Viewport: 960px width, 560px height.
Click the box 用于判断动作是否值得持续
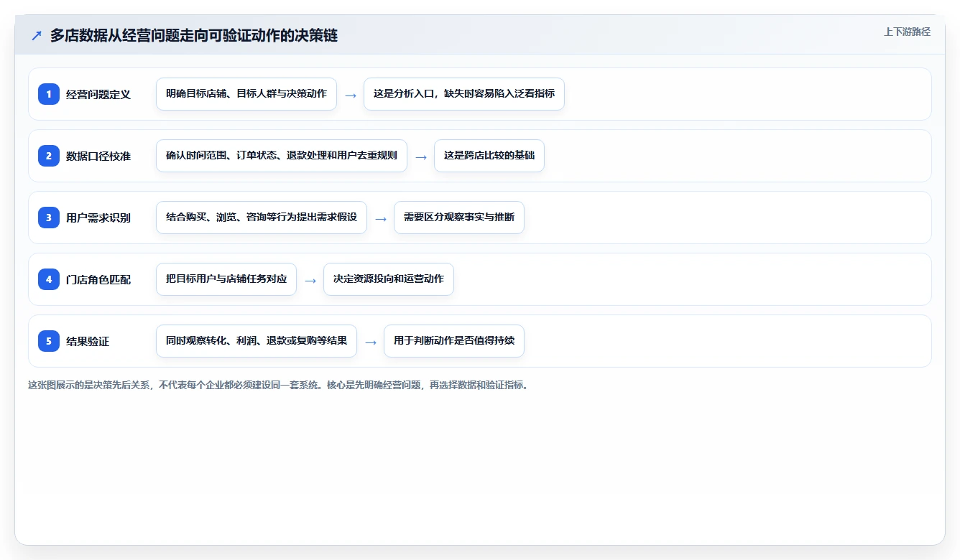coord(454,341)
